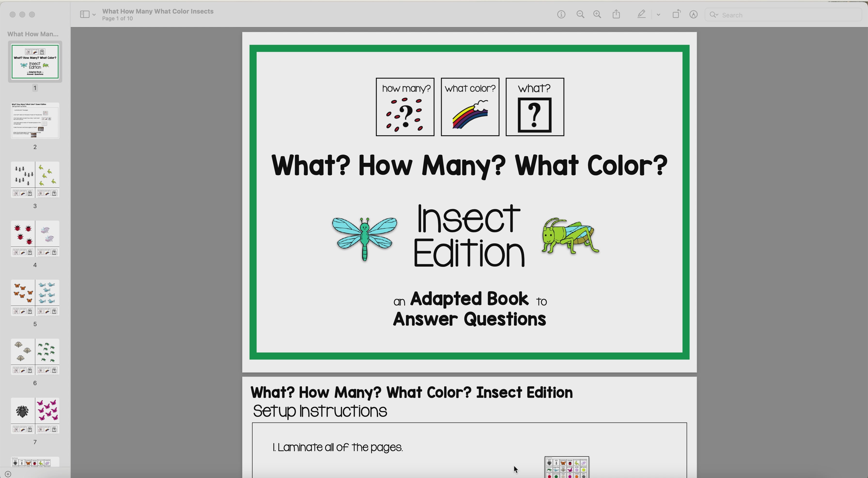Image resolution: width=868 pixels, height=478 pixels.
Task: Rotate the page counterclockwise
Action: click(676, 14)
